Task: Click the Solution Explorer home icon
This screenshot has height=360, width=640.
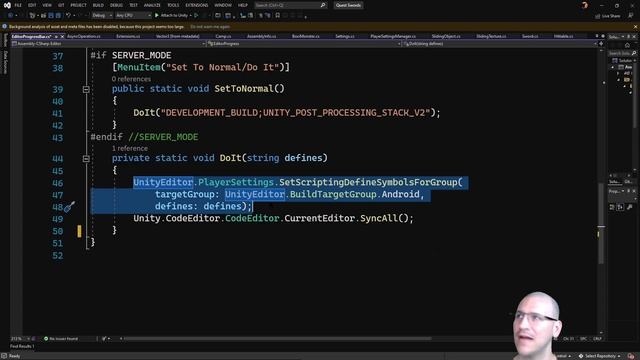Action: [x=627, y=45]
